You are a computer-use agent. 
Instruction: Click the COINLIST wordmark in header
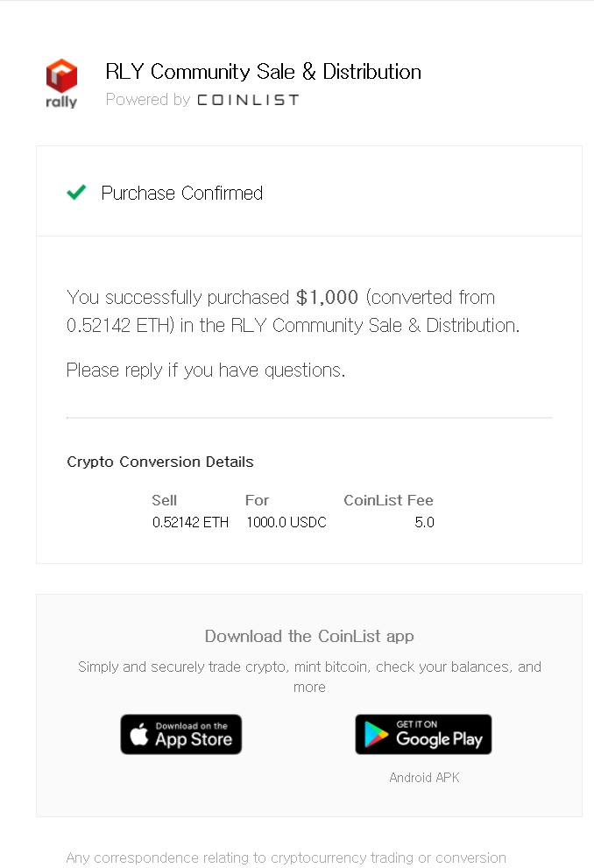248,100
